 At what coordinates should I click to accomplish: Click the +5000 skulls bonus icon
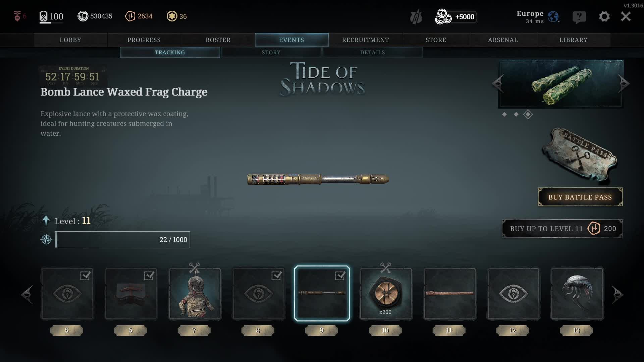[443, 17]
